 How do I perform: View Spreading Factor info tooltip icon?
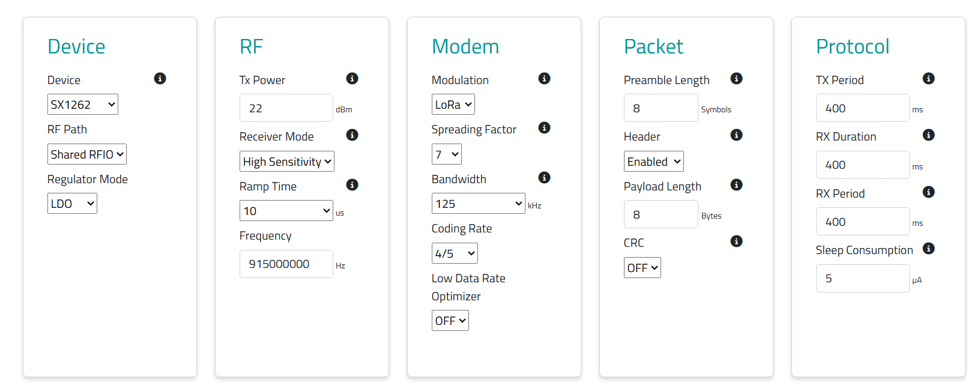[544, 128]
